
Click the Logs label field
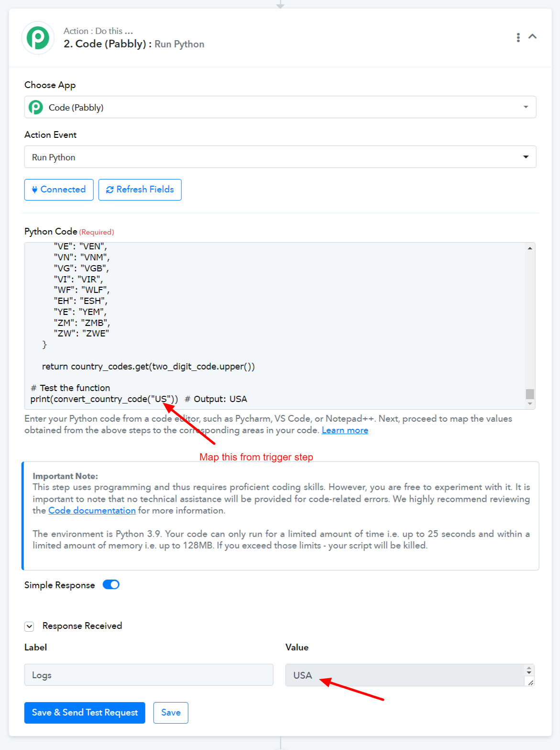point(149,675)
